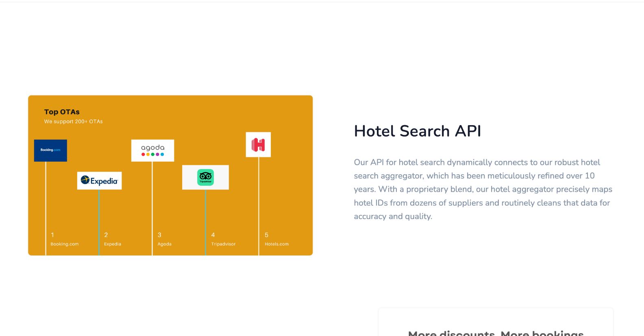Click the "We support 200+ OTAs" subtitle

pyautogui.click(x=74, y=121)
